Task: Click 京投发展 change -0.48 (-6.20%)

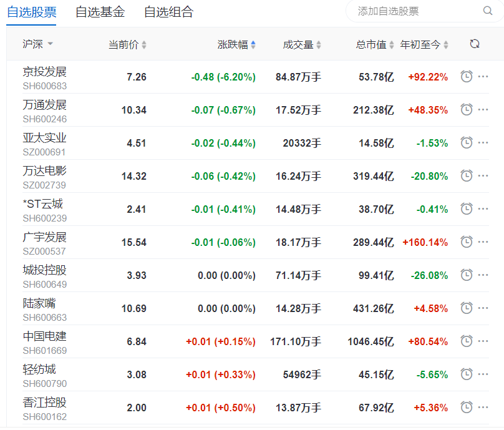Action: point(223,77)
